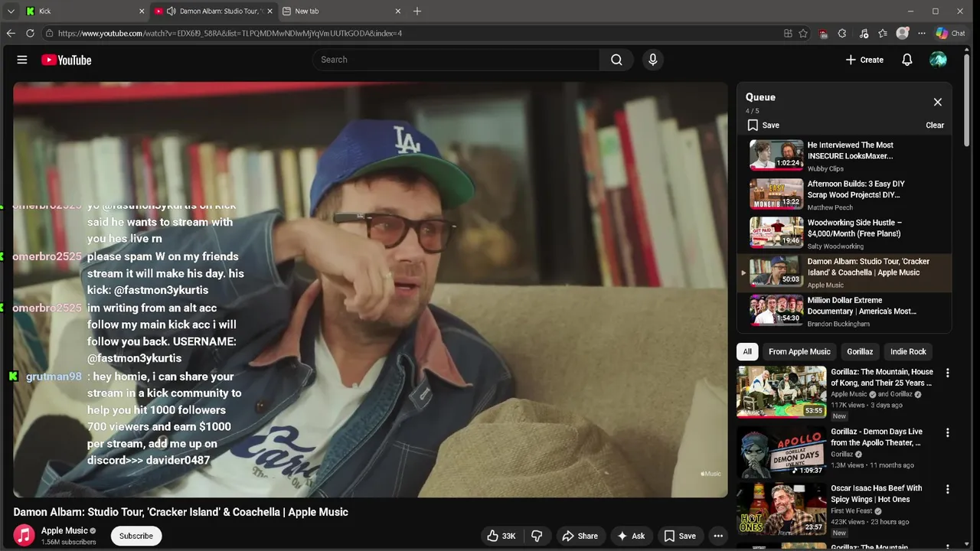Focus the YouTube search field
980x551 pixels.
pos(457,60)
